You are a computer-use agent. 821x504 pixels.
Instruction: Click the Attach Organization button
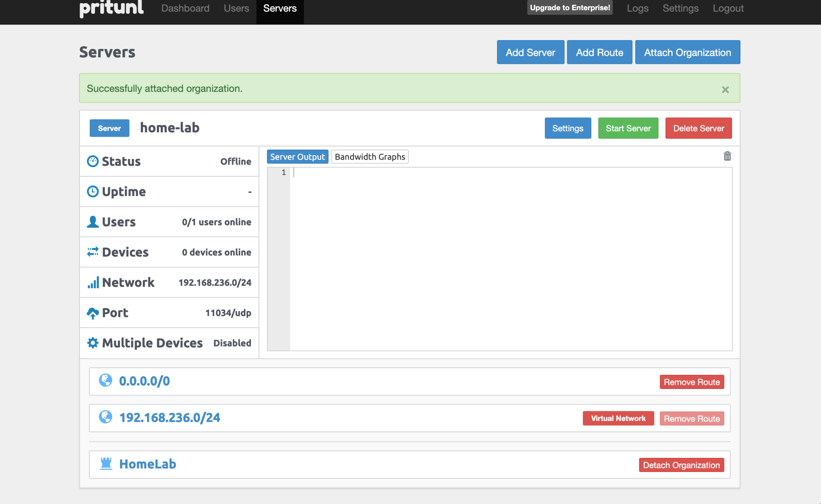[687, 52]
